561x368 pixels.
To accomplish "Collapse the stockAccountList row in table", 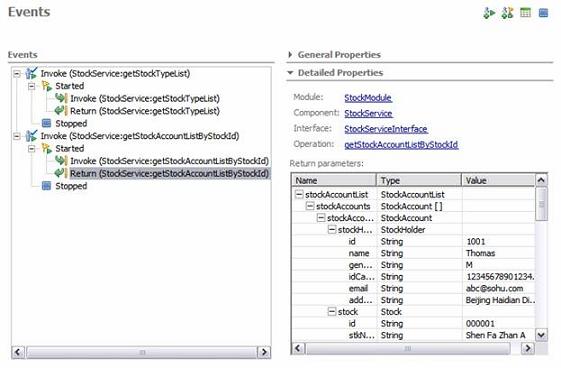I will [x=299, y=194].
